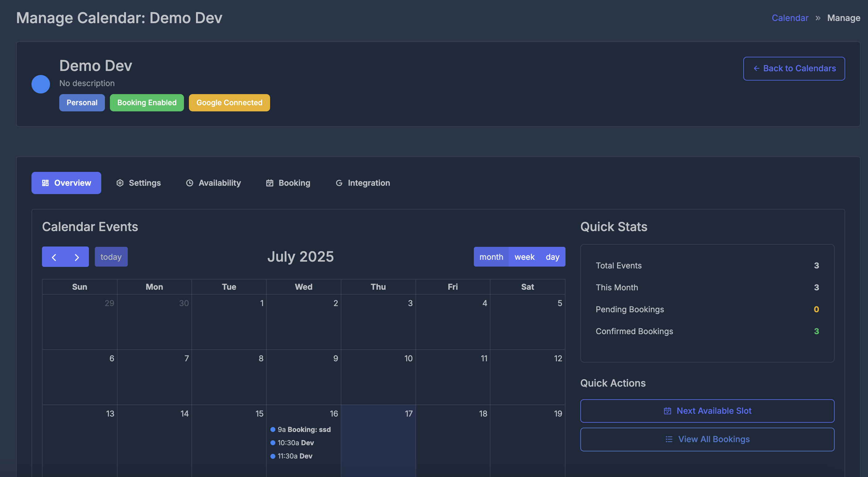Screen dimensions: 868x477
Task: Click View All Bookings button
Action: tap(707, 439)
